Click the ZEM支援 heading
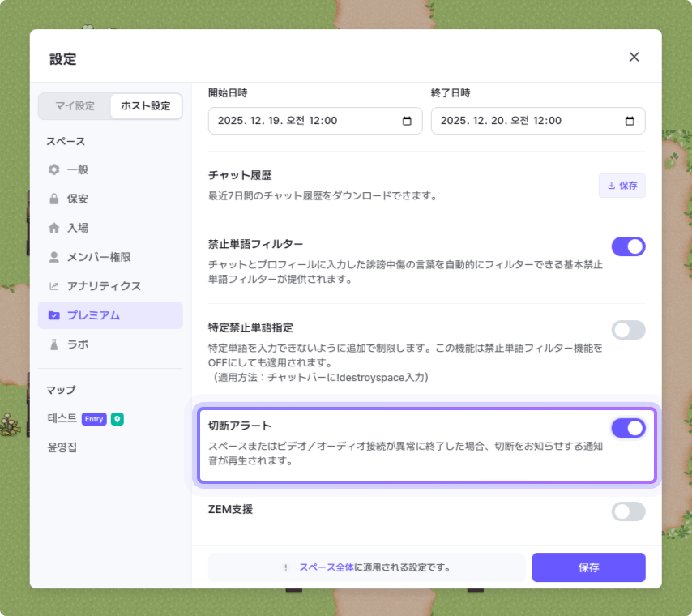Screen dimensions: 692x616 point(230,509)
